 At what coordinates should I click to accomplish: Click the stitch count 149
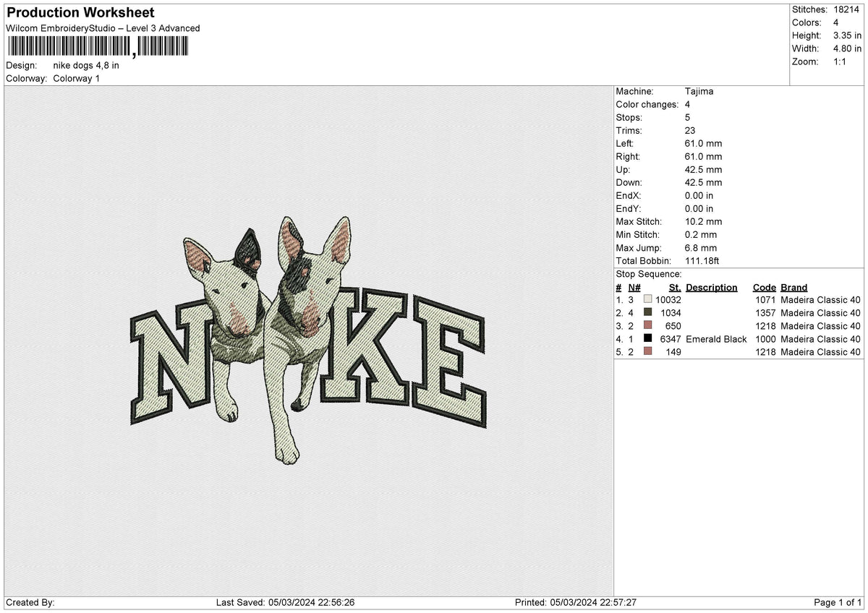(x=674, y=352)
